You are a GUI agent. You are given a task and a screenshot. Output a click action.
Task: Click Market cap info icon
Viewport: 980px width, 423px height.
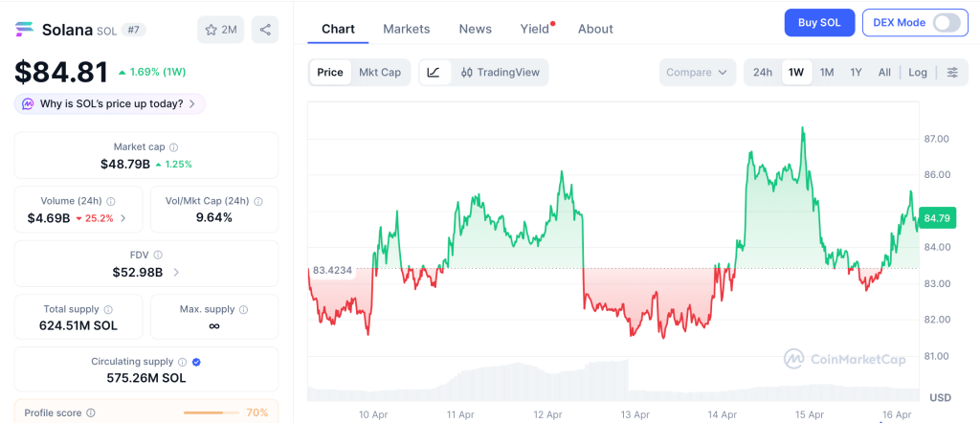pyautogui.click(x=173, y=147)
